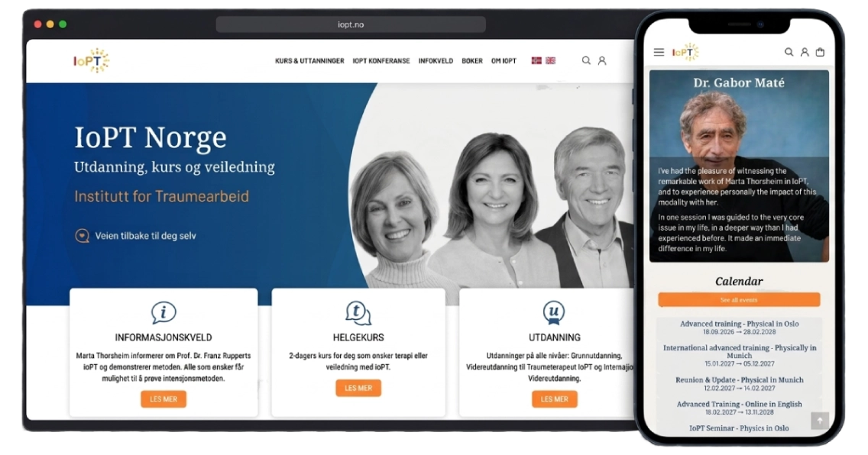This screenshot has height=455, width=868.
Task: Click the Informasjonskveld info bubble icon
Action: pos(164,312)
